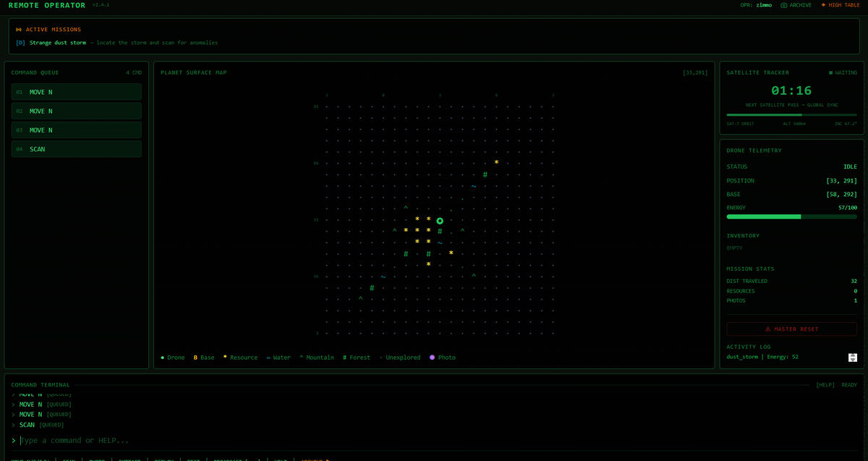Click the SAT-7 ORBIT label
868x461 pixels.
[x=740, y=124]
